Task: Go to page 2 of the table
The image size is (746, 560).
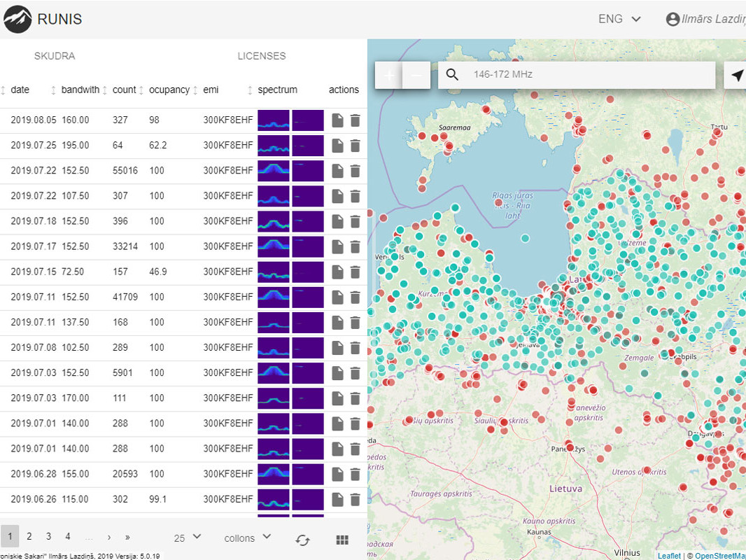Action: click(29, 537)
